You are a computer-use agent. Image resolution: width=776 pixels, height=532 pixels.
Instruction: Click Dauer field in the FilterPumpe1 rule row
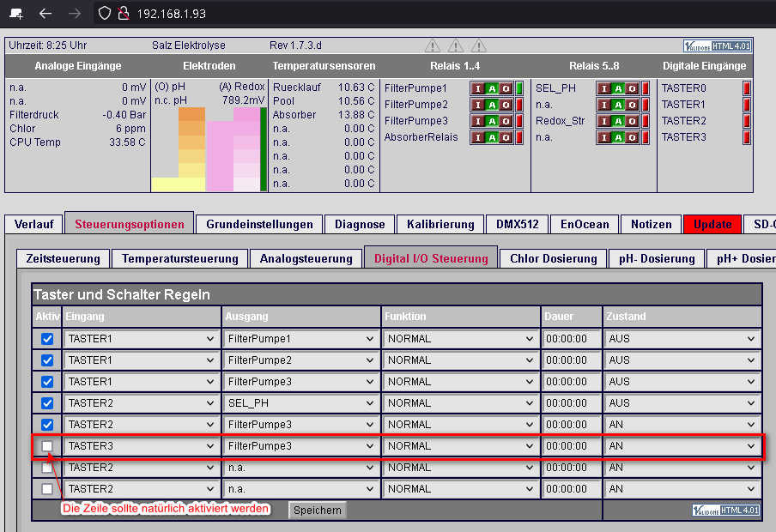click(x=571, y=339)
